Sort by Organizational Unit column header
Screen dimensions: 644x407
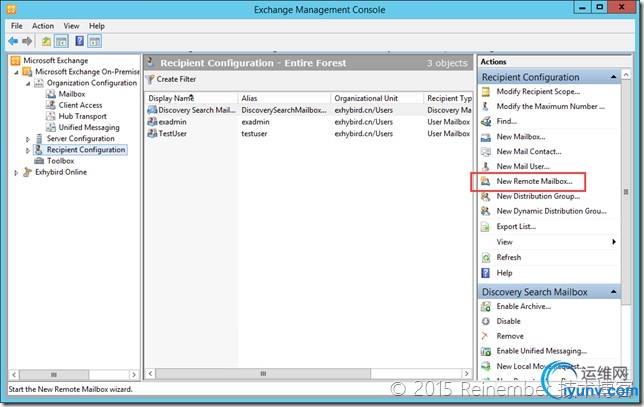tap(377, 98)
